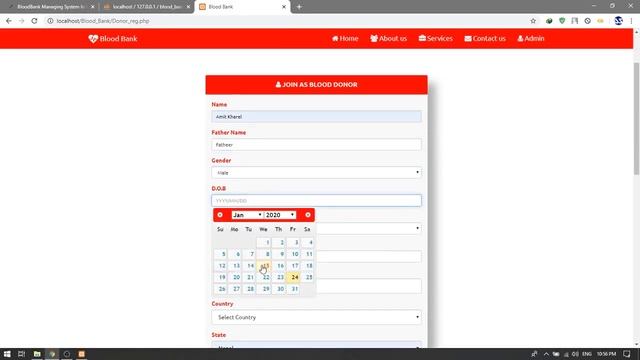The image size is (640, 360).
Task: Open File Explorer from taskbar
Action: (x=37, y=354)
